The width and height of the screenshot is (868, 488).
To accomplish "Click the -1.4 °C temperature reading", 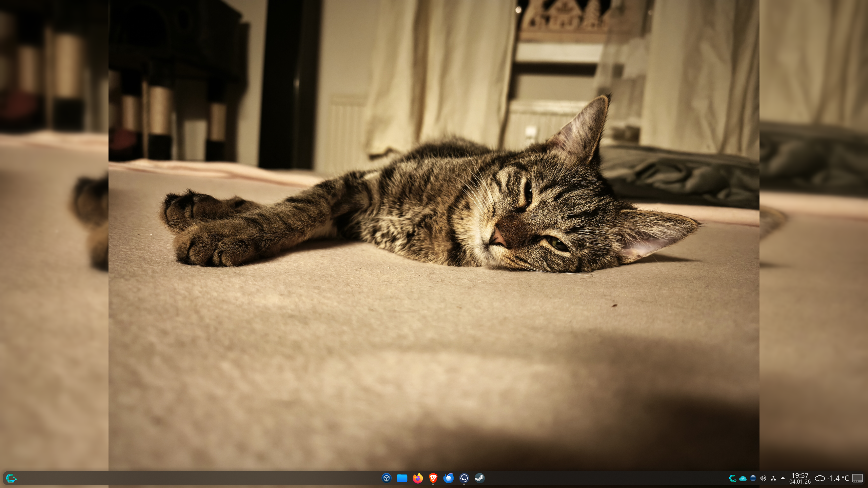I will pos(838,478).
